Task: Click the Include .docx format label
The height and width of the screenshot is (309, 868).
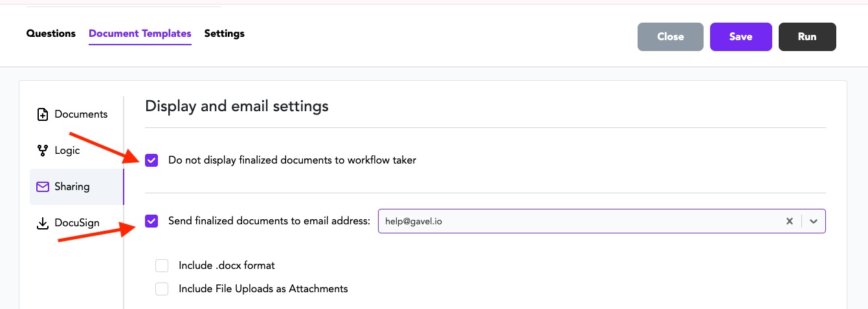Action: [227, 266]
